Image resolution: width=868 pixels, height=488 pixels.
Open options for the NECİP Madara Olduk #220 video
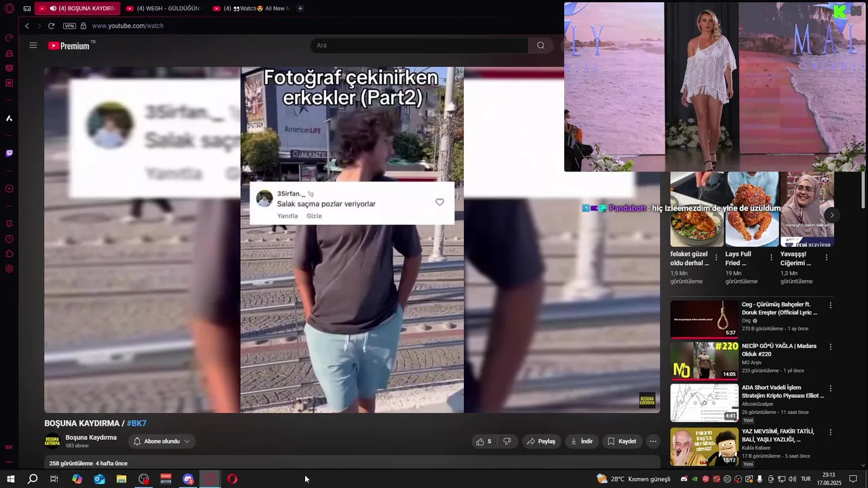(x=830, y=347)
